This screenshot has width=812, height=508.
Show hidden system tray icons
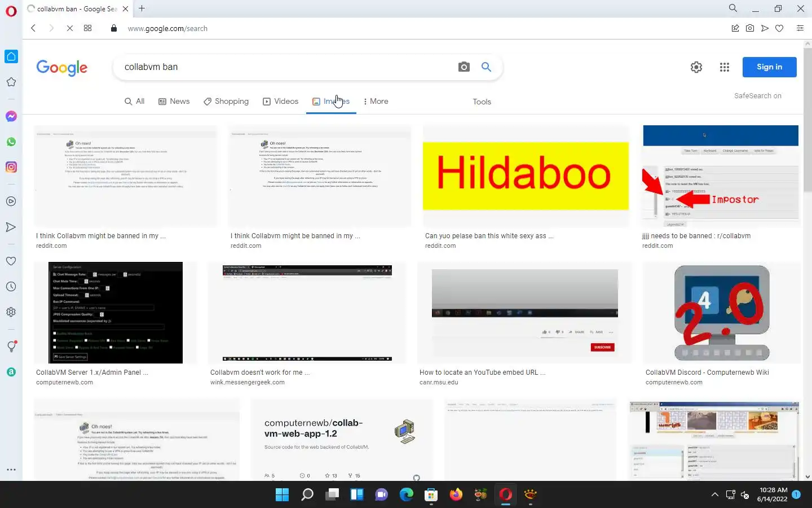(715, 495)
